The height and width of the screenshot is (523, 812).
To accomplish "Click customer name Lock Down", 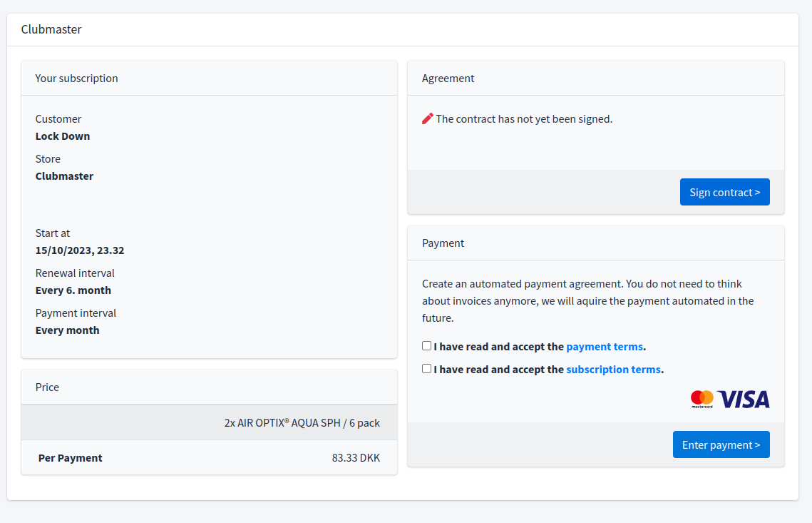I will coord(63,136).
